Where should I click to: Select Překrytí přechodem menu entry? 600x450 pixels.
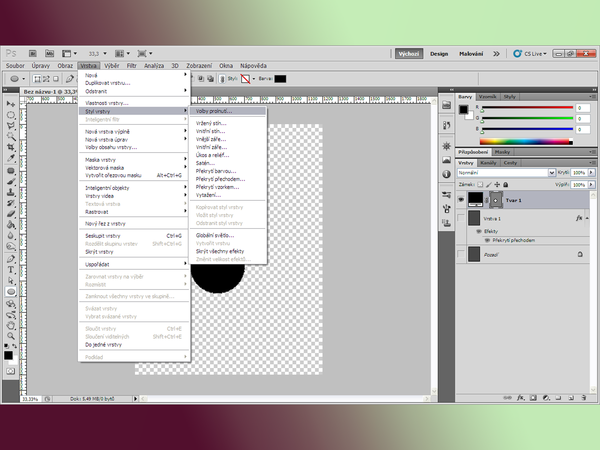click(x=220, y=178)
